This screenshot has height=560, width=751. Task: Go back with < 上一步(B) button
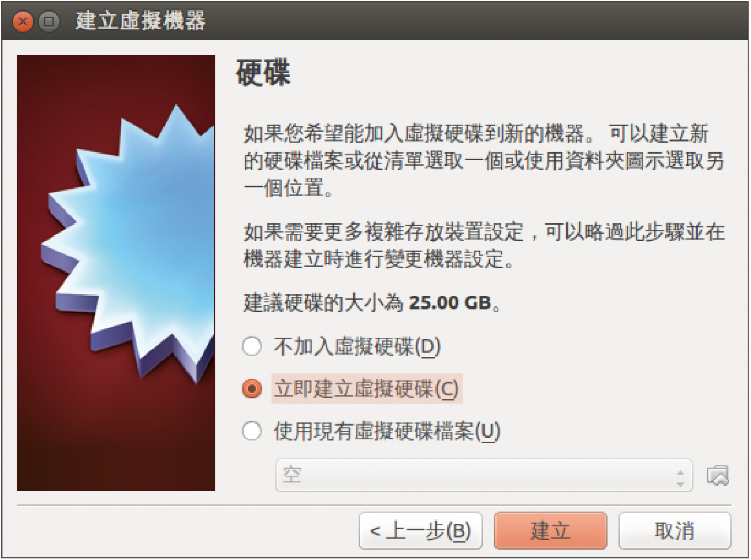point(421,531)
